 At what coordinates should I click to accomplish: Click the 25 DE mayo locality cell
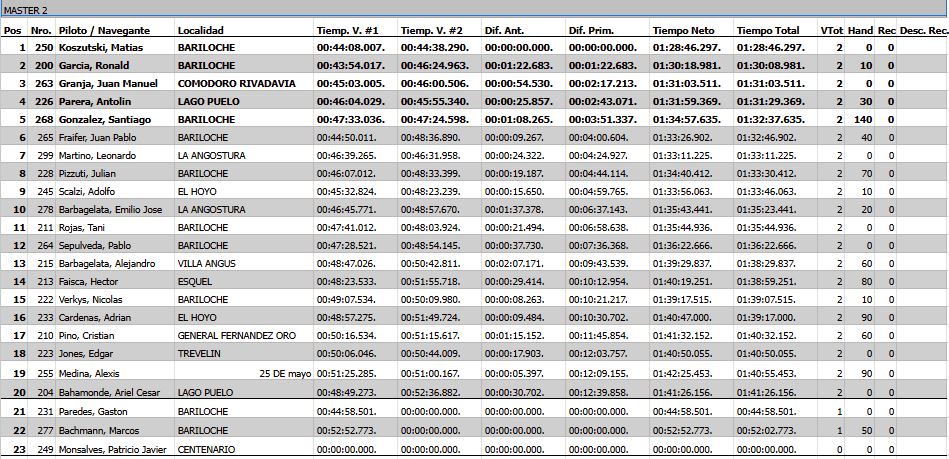[x=283, y=372]
